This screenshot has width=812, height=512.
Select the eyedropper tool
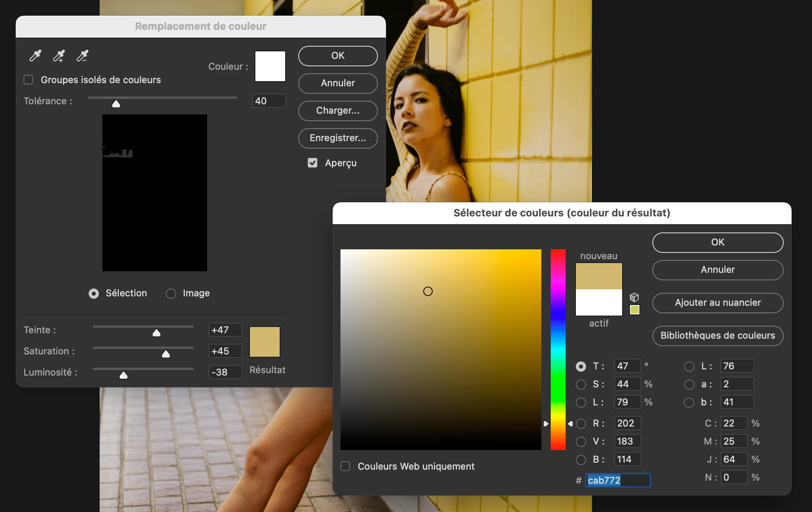35,56
